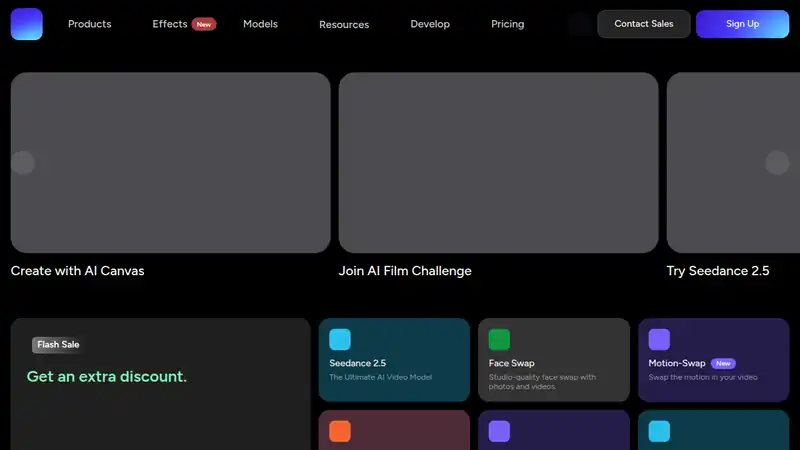Image resolution: width=800 pixels, height=450 pixels.
Task: Click the Swap the motion in your video text
Action: pos(703,377)
